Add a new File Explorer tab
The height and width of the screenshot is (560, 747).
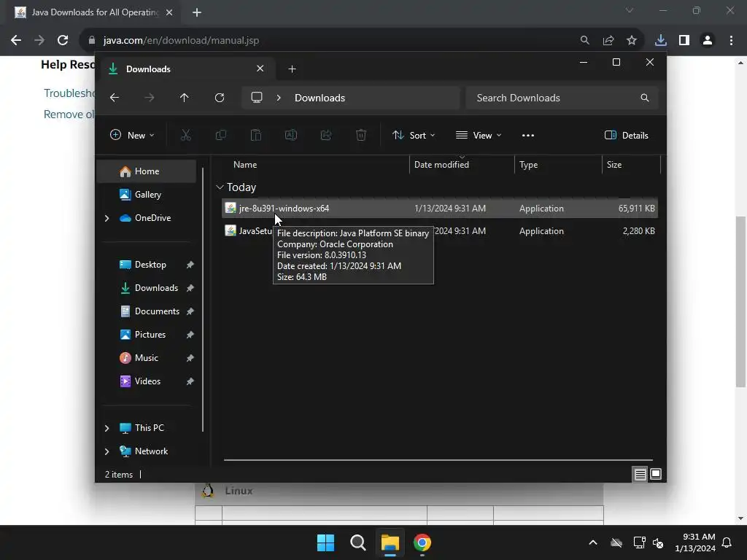click(x=292, y=69)
